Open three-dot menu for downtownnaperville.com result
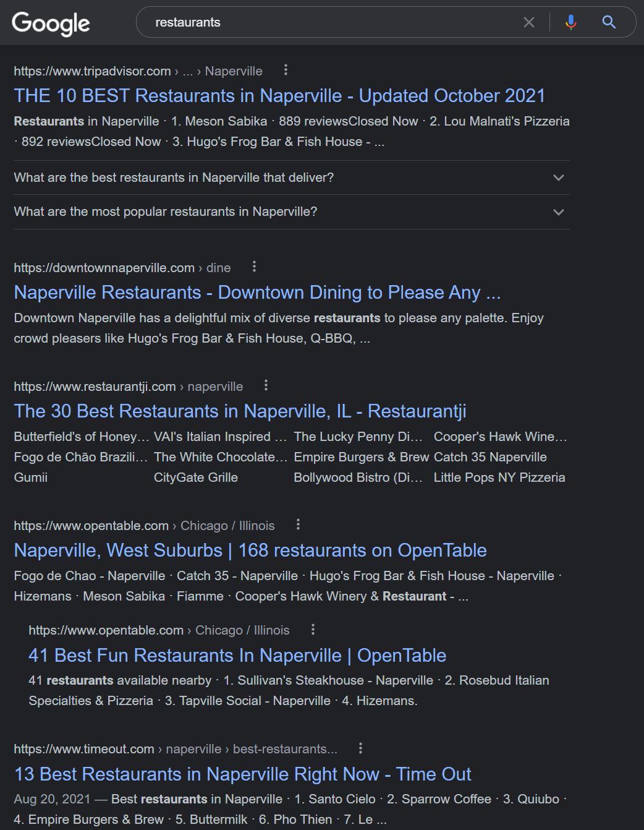644x830 pixels. [254, 267]
